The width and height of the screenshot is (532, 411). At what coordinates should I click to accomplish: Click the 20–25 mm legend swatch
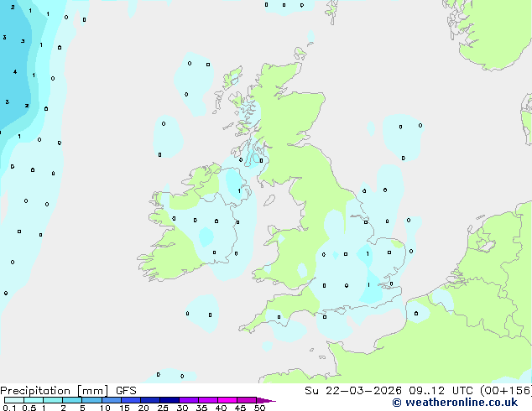[x=150, y=400]
